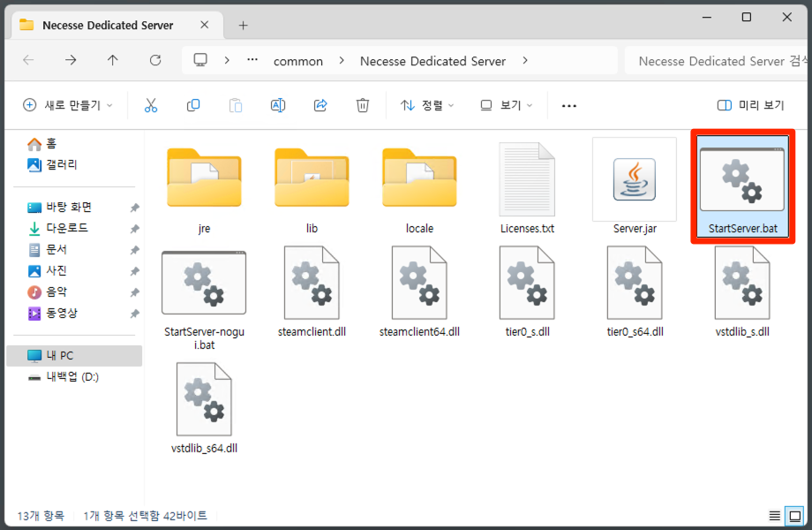Go up one folder level
This screenshot has width=812, height=530.
(112, 60)
